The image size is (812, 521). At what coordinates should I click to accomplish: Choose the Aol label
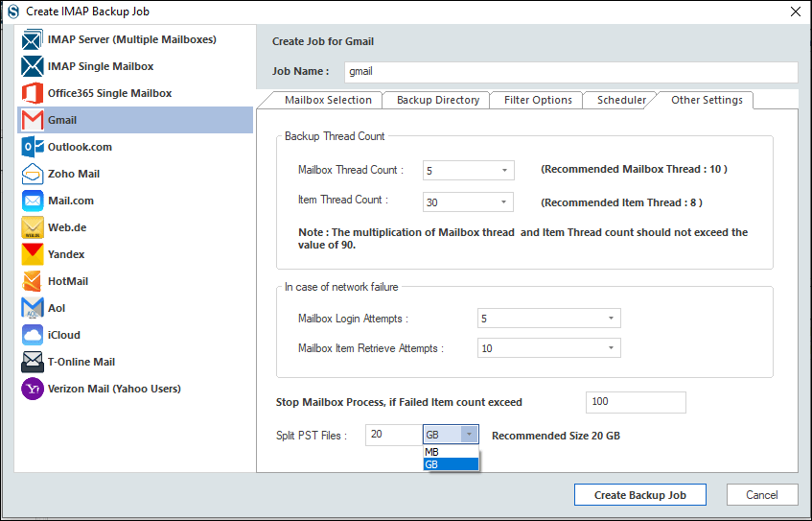[57, 308]
